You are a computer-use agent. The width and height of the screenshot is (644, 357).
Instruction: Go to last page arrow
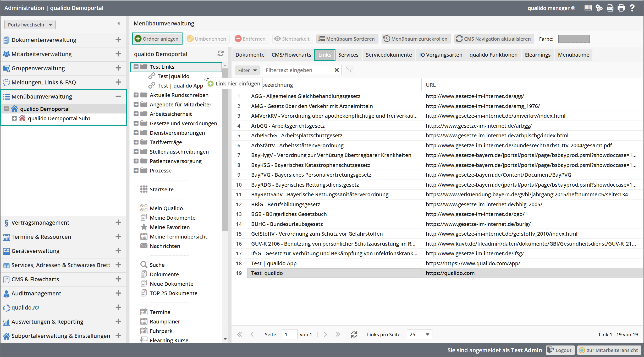[338, 334]
